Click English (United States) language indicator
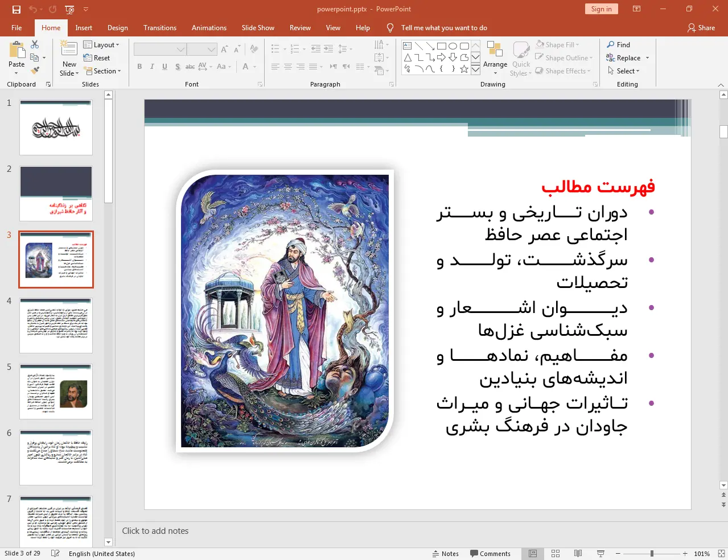The height and width of the screenshot is (560, 728). [x=102, y=554]
